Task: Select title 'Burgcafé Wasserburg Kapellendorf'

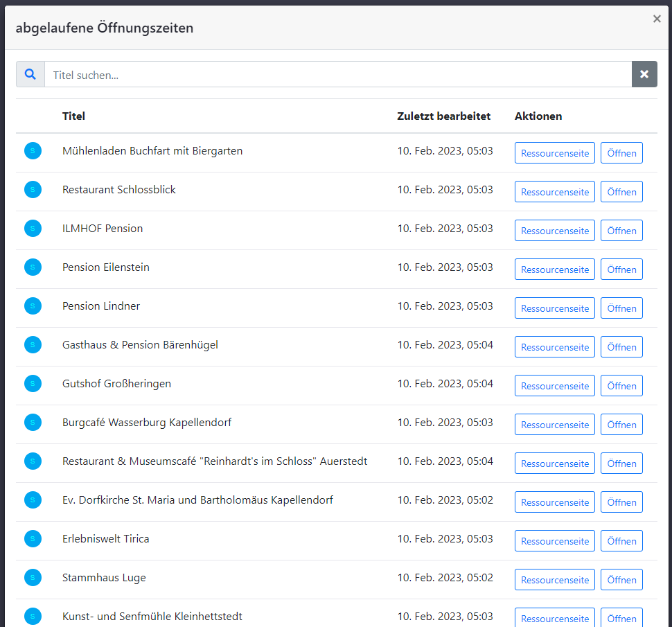Action: [x=147, y=423]
